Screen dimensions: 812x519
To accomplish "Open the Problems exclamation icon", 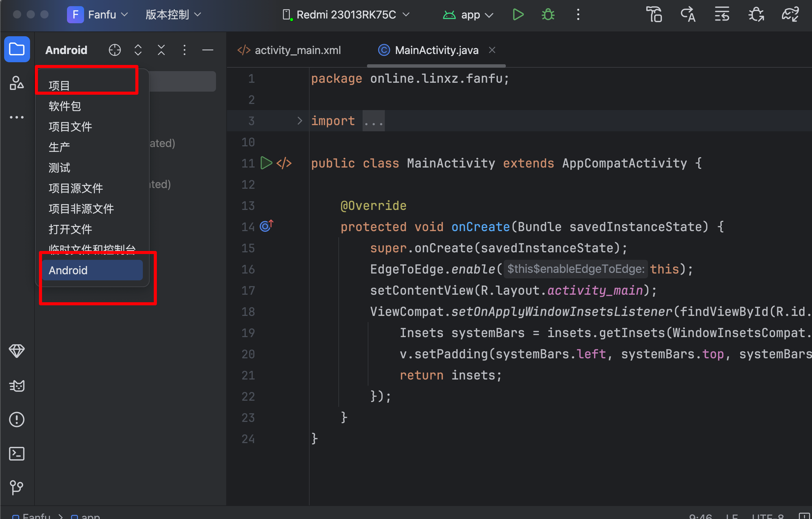I will [17, 420].
